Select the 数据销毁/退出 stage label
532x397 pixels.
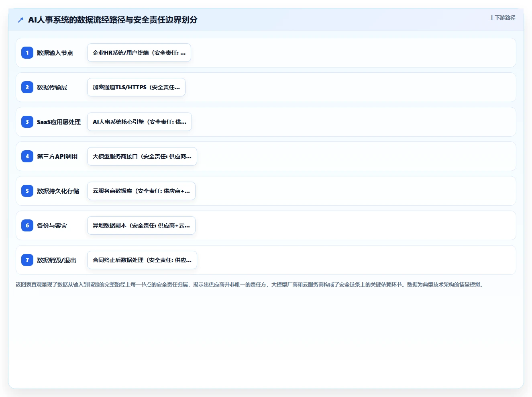click(x=57, y=260)
